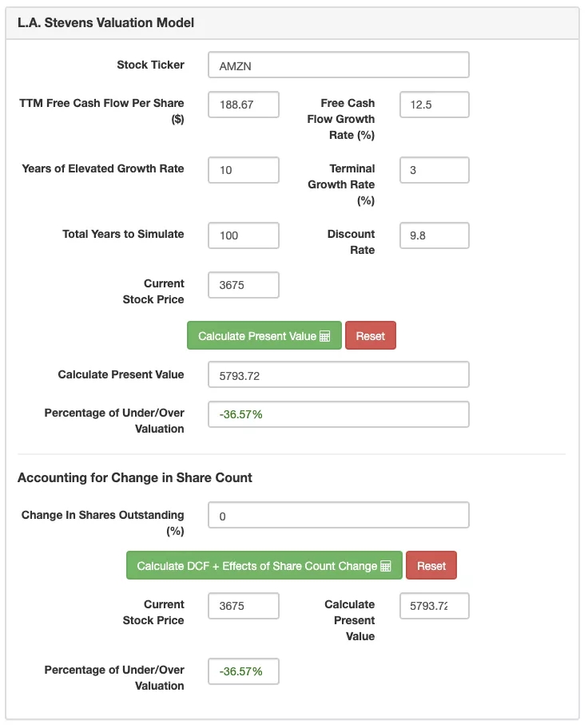Click Current Stock Price field in share count section
Screen dimensions: 588x728
(x=244, y=606)
